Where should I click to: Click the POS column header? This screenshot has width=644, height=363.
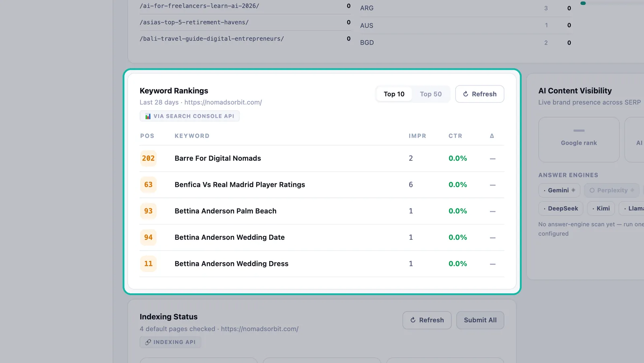tap(147, 136)
